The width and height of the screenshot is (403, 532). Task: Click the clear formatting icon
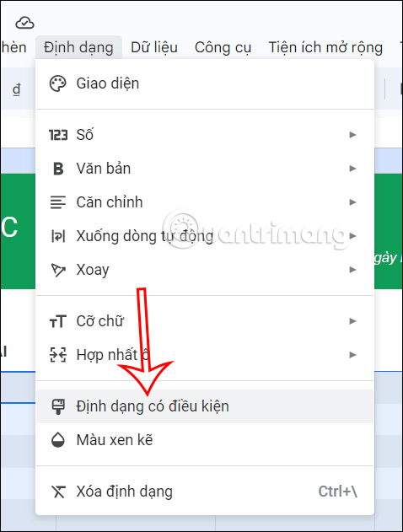point(58,492)
